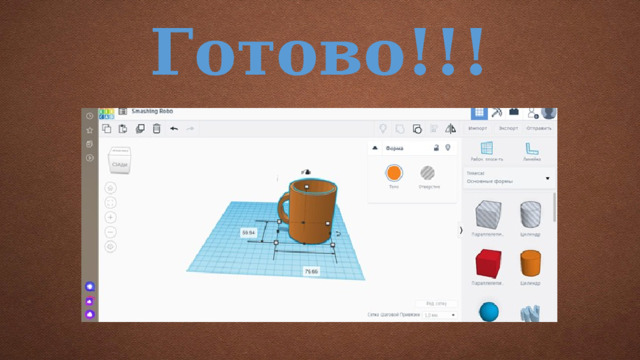Open the Snap Grid 1.0 mm dropdown
The width and height of the screenshot is (640, 360).
click(x=440, y=315)
